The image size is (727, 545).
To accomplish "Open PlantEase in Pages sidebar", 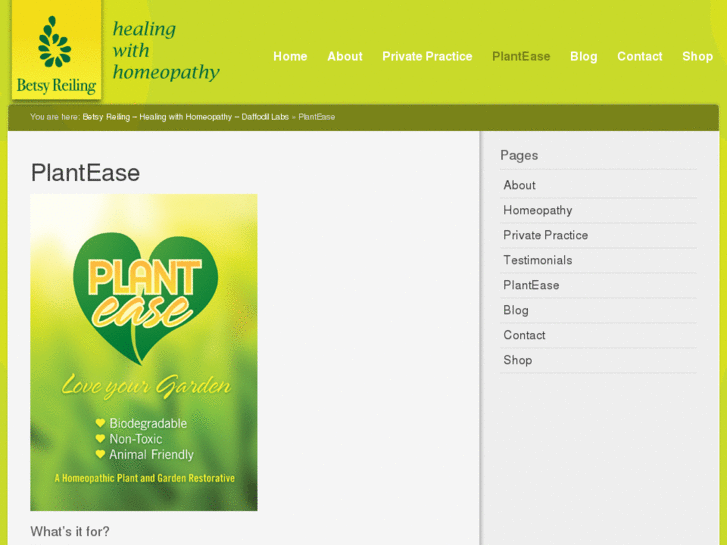I will coord(531,285).
